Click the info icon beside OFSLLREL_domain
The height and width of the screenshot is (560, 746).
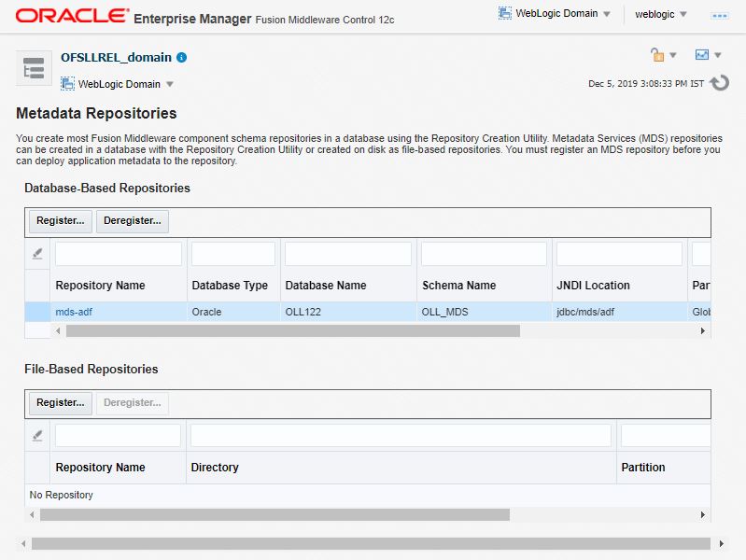click(181, 58)
